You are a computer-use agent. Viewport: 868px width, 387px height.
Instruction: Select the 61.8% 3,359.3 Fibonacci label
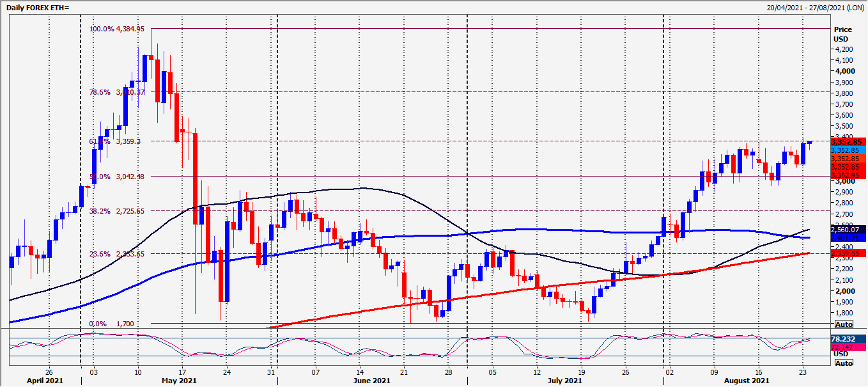[x=114, y=141]
